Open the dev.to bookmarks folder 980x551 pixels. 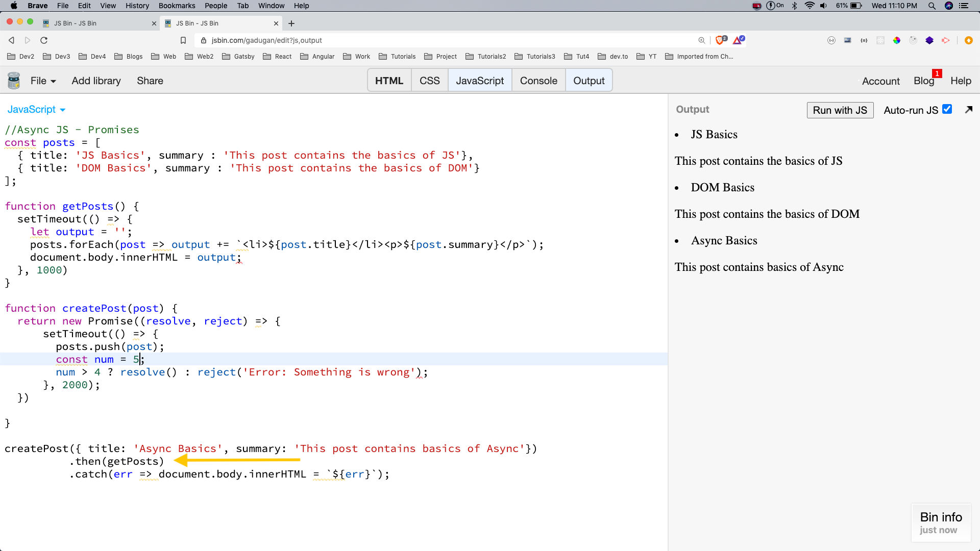point(613,57)
